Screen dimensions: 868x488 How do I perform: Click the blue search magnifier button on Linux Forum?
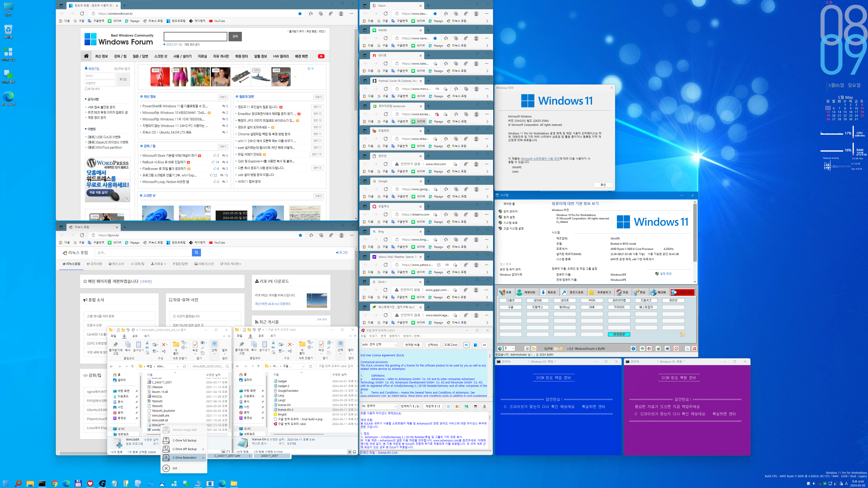(x=196, y=252)
